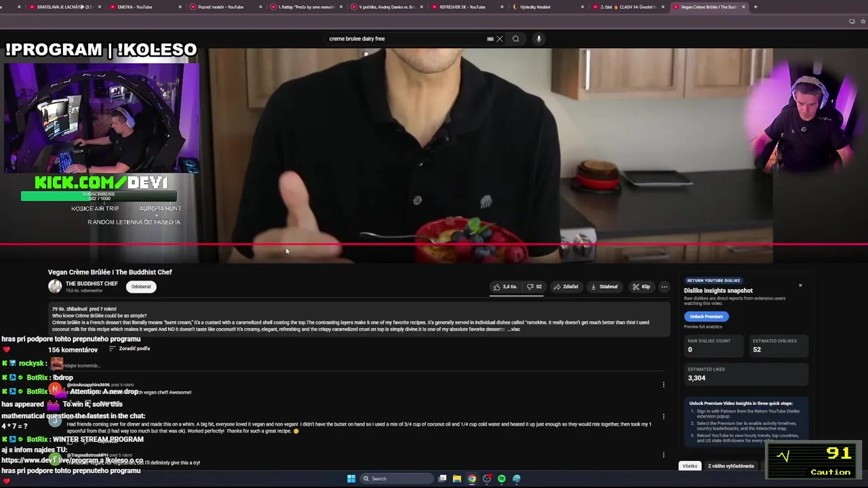Share the video via Zdieľať button

(566, 287)
